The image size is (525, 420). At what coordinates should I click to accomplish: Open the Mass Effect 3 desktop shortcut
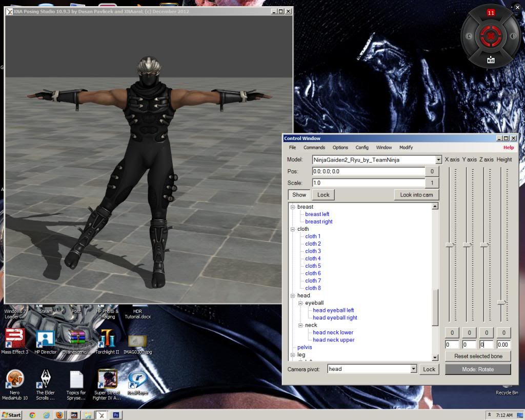[x=14, y=341]
